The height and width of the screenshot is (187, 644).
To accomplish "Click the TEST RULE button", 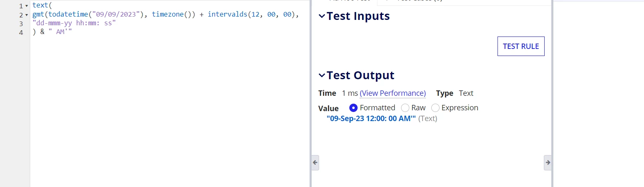I will click(x=521, y=46).
